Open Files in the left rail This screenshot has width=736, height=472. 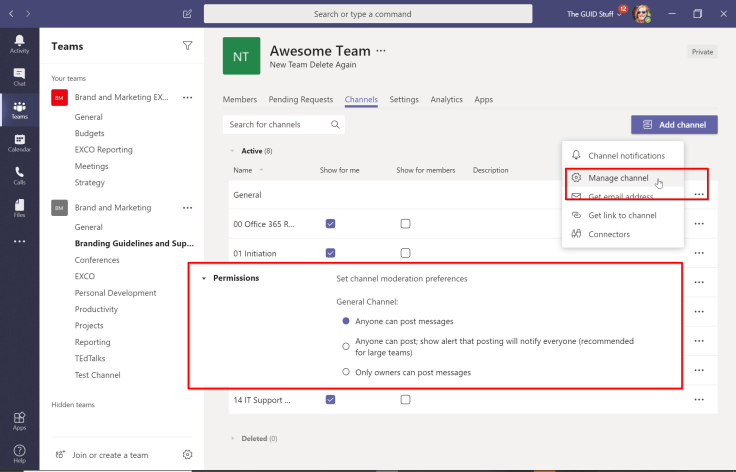coord(19,208)
